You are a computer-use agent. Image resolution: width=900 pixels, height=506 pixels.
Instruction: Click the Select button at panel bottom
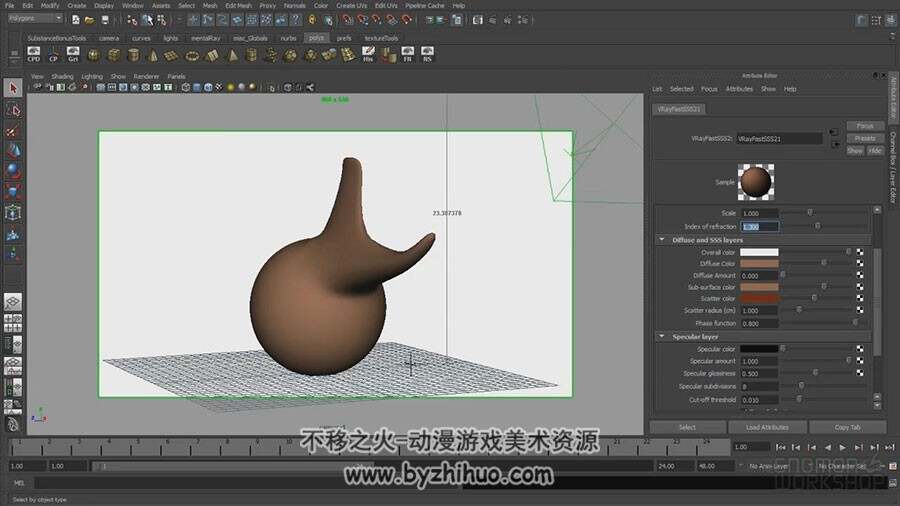pos(687,427)
